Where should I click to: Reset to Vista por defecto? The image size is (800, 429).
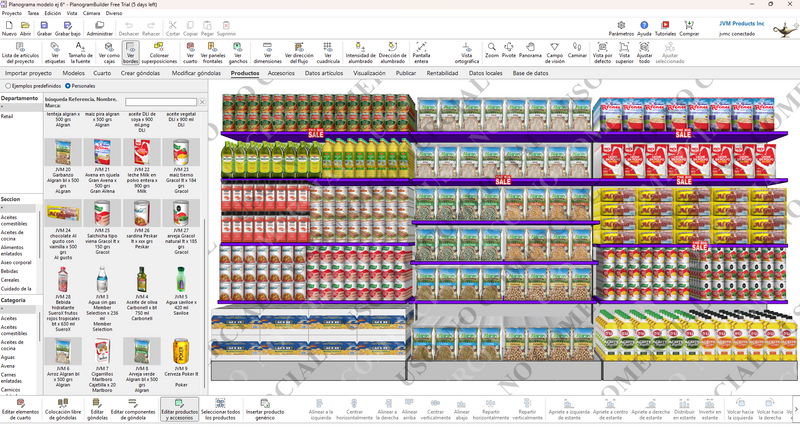click(602, 53)
